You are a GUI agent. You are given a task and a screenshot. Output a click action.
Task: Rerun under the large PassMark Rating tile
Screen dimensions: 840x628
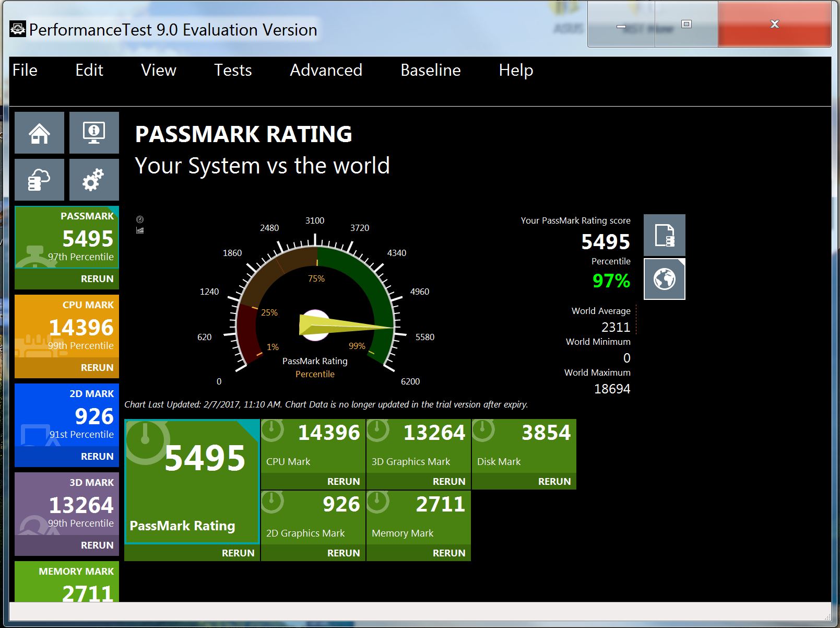click(x=192, y=553)
